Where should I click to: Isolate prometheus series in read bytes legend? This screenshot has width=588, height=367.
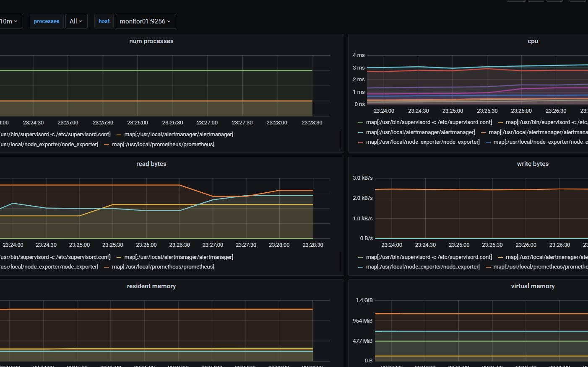coord(163,267)
